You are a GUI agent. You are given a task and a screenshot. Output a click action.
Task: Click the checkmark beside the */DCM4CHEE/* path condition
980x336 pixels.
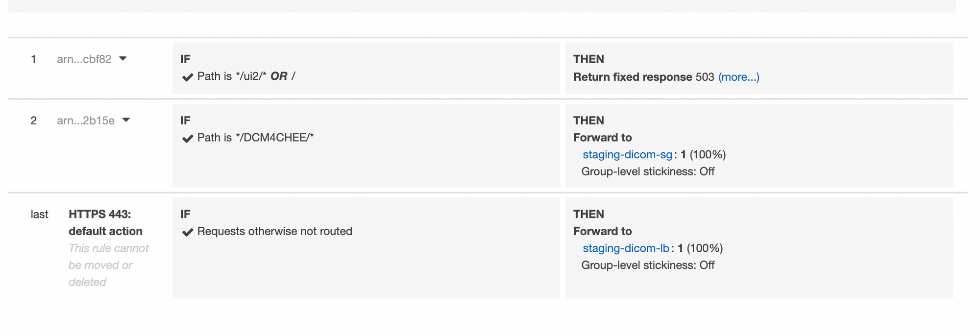pos(187,139)
